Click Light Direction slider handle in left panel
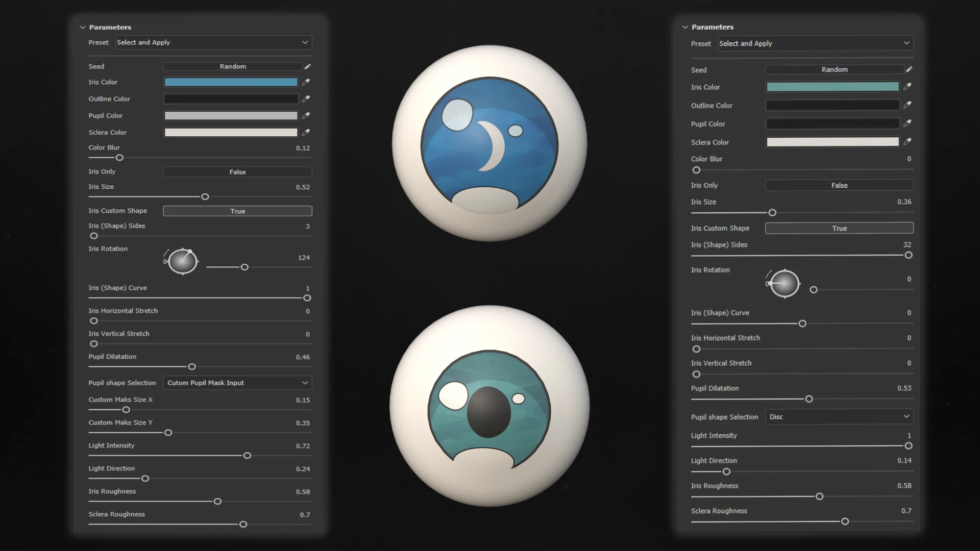Image resolution: width=980 pixels, height=551 pixels. tap(145, 479)
